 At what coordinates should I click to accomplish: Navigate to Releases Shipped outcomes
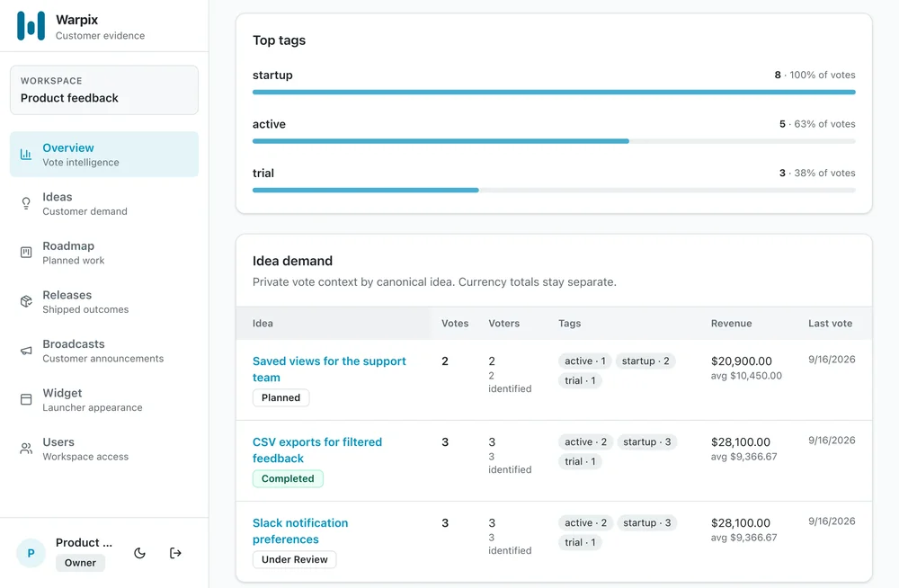pyautogui.click(x=104, y=302)
